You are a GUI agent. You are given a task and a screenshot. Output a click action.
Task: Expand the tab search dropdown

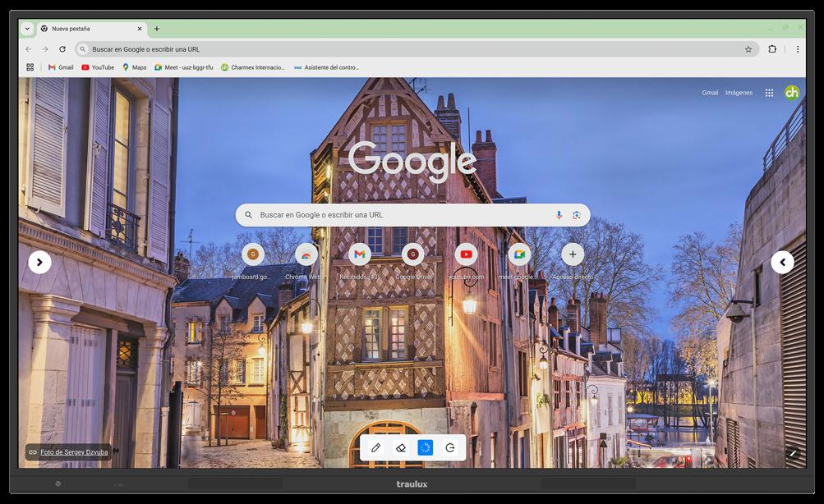(27, 29)
